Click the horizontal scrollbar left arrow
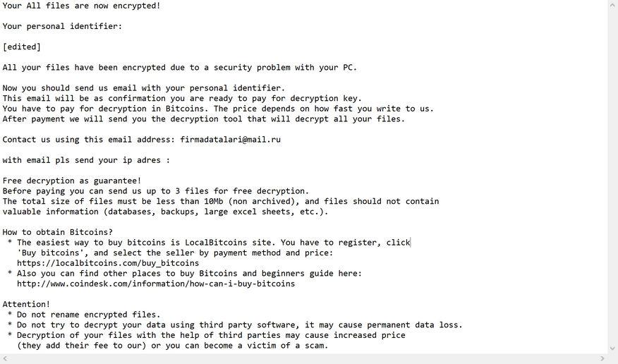Image resolution: width=618 pixels, height=364 pixels. 6,358
